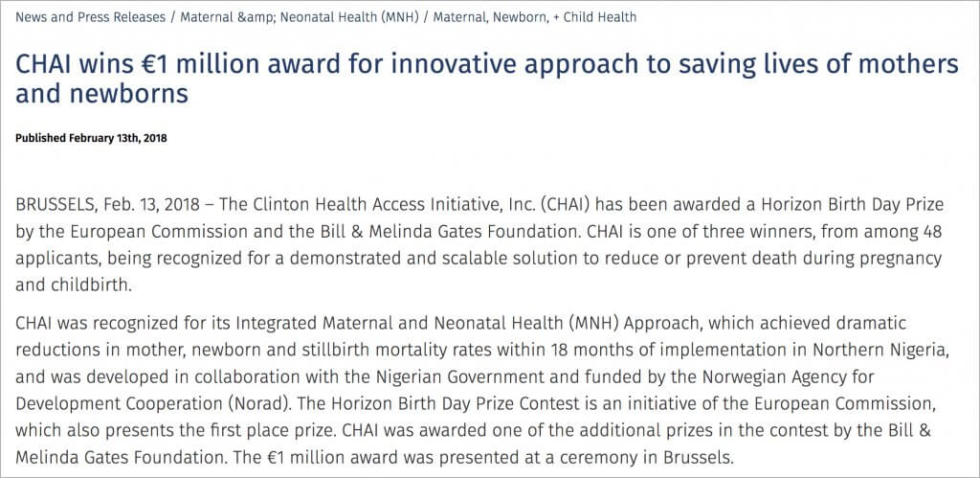
Task: Open Maternal & Neonatal Health (MNH) breadcrumb
Action: (300, 17)
